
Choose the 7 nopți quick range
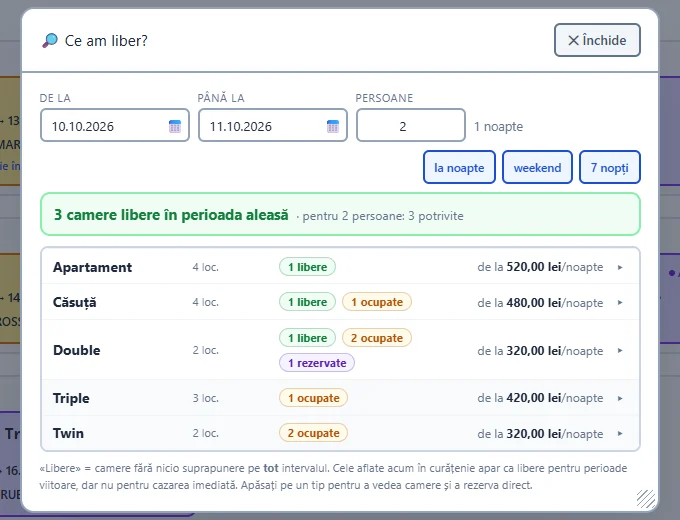(610, 167)
